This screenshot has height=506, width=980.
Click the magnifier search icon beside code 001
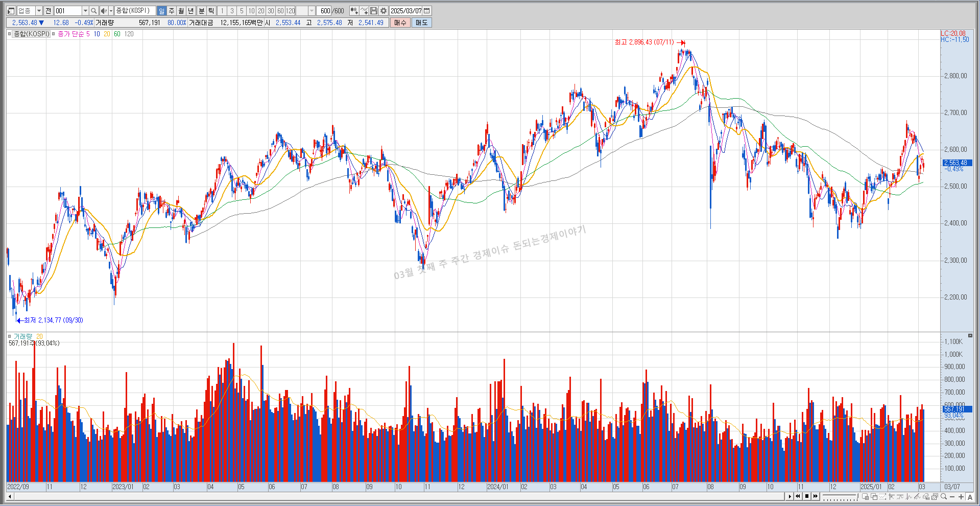[x=94, y=11]
